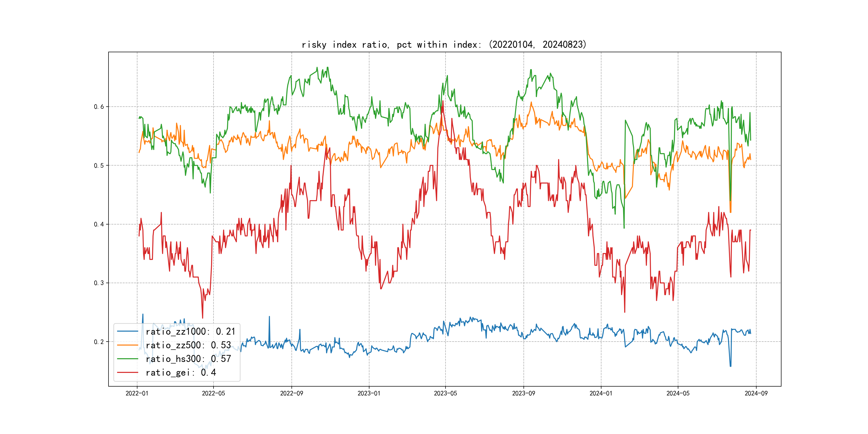This screenshot has height=434, width=868.
Task: Click the ratio_zz1000 legend label
Action: (190, 332)
